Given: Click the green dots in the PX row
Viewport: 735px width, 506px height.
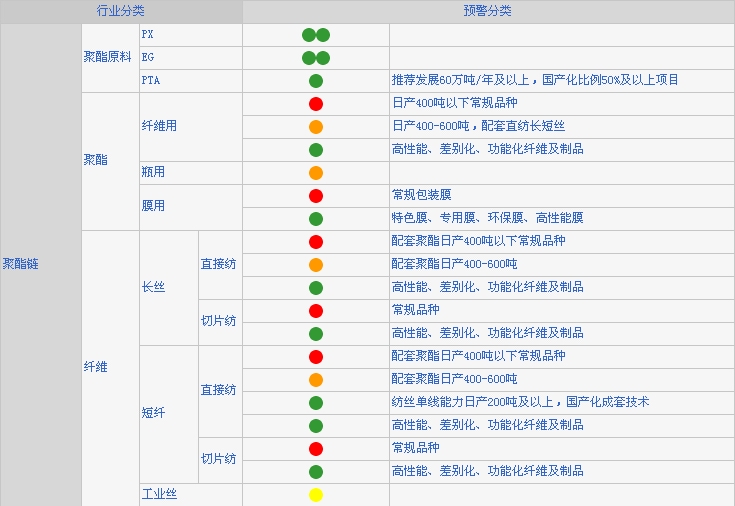Looking at the screenshot, I should coord(316,35).
